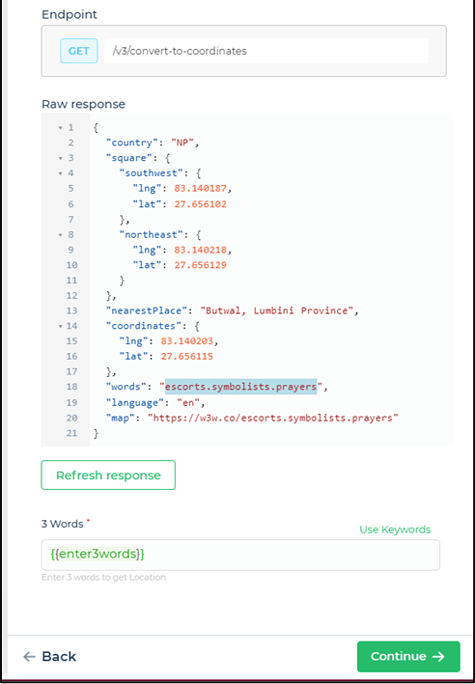The image size is (475, 684).
Task: Collapse the "coordinates" object at line 14
Action: coord(60,326)
